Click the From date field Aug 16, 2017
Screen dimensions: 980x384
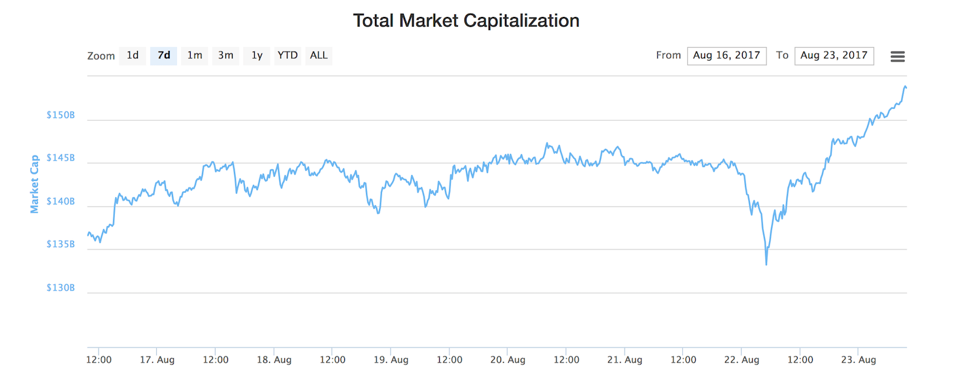pyautogui.click(x=727, y=56)
